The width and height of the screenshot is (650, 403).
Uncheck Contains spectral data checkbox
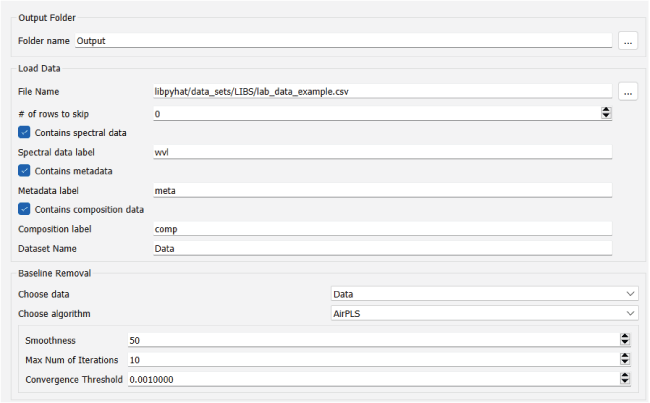(25, 132)
